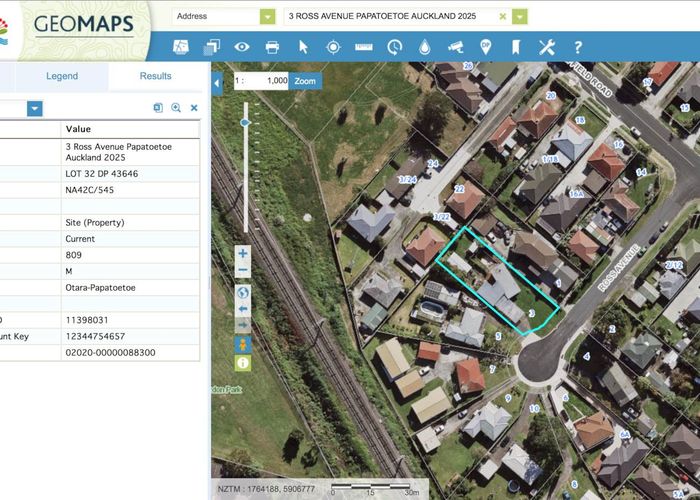
Task: Click the copy results icon
Action: pos(158,108)
